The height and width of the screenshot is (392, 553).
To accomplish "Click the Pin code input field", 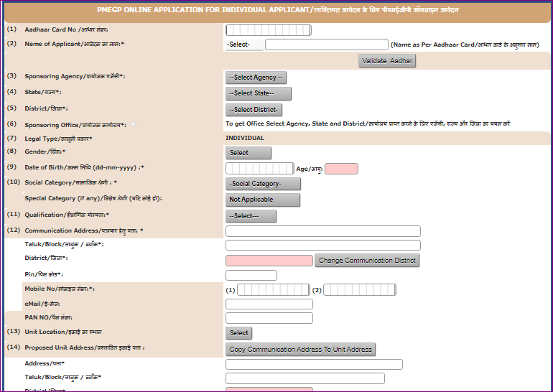I will point(251,275).
